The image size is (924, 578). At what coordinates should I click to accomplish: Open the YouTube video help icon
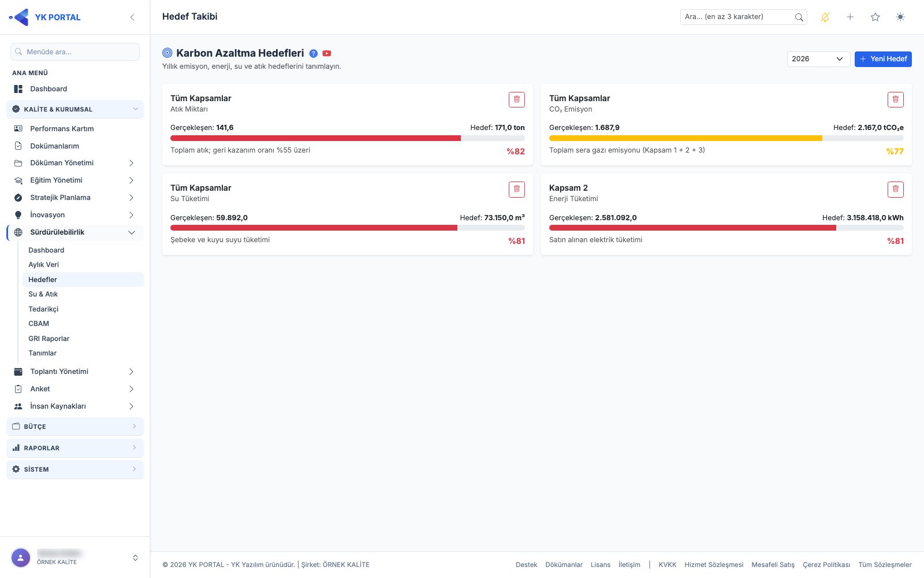coord(327,53)
